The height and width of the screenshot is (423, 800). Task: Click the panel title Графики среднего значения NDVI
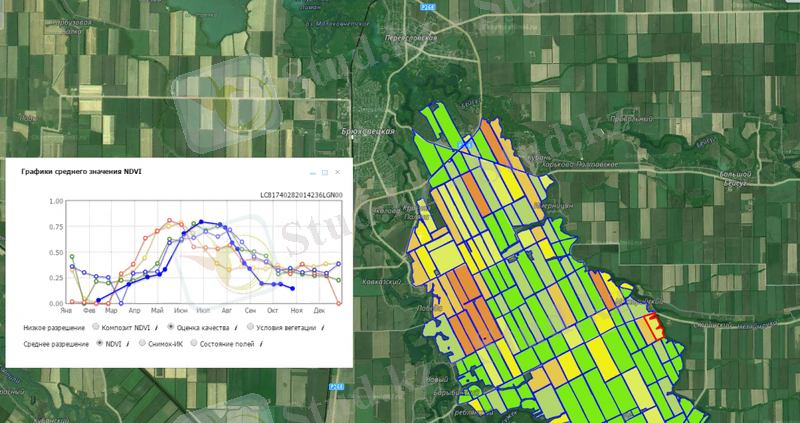point(82,172)
